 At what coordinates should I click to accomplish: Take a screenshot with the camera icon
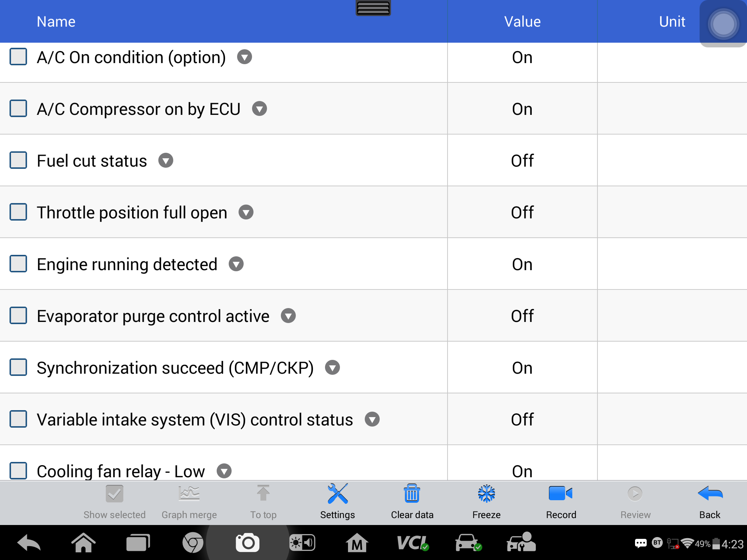pyautogui.click(x=248, y=543)
